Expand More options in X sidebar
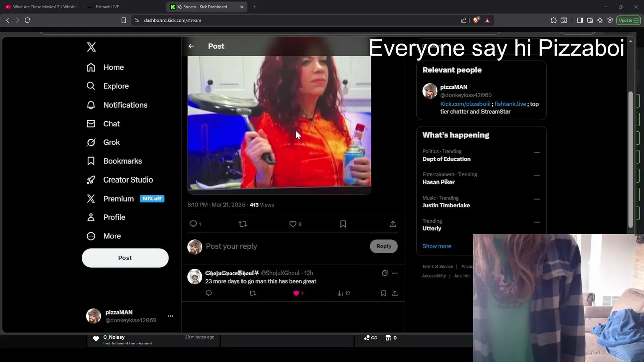Viewport: 644px width, 362px height. click(104, 236)
